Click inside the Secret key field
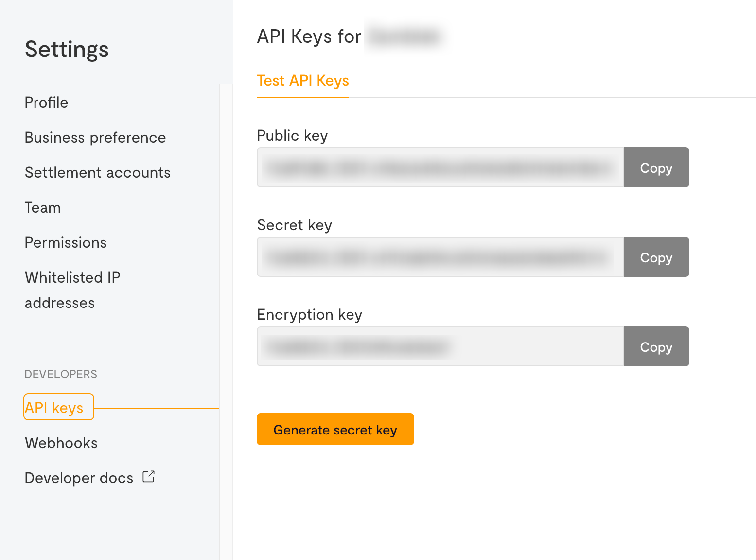The image size is (756, 560). (440, 257)
